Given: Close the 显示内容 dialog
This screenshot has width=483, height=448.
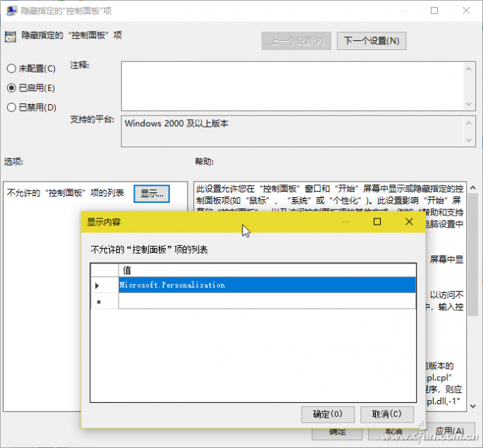Looking at the screenshot, I should pos(409,222).
